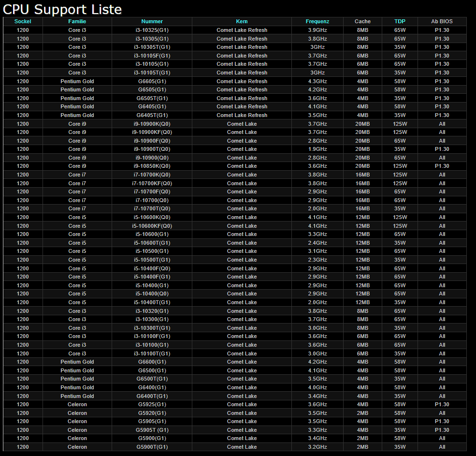The width and height of the screenshot is (476, 456).
Task: Select the G6500(G1) cell
Action: [152, 370]
